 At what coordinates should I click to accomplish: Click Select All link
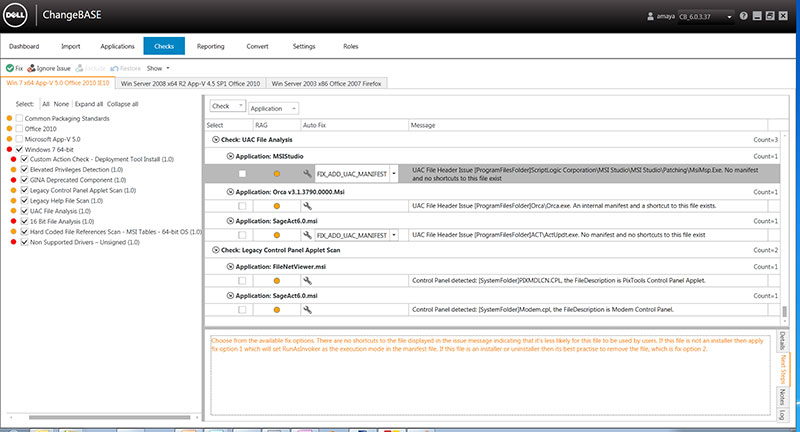pos(46,104)
